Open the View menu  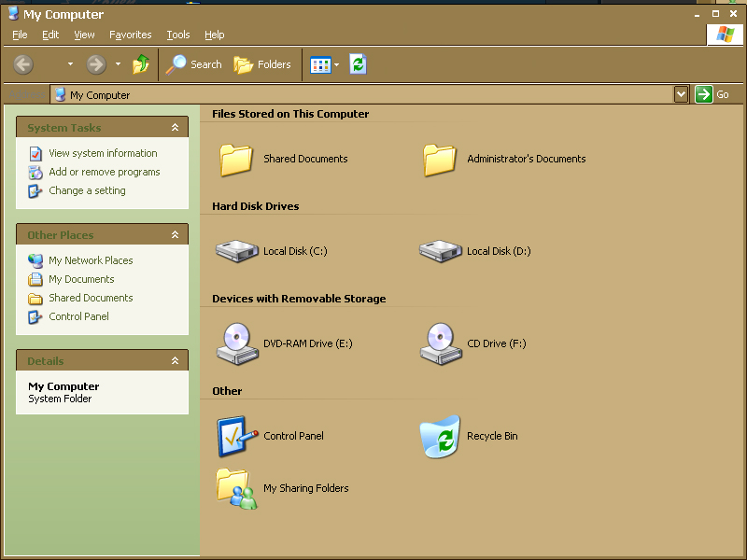point(84,35)
